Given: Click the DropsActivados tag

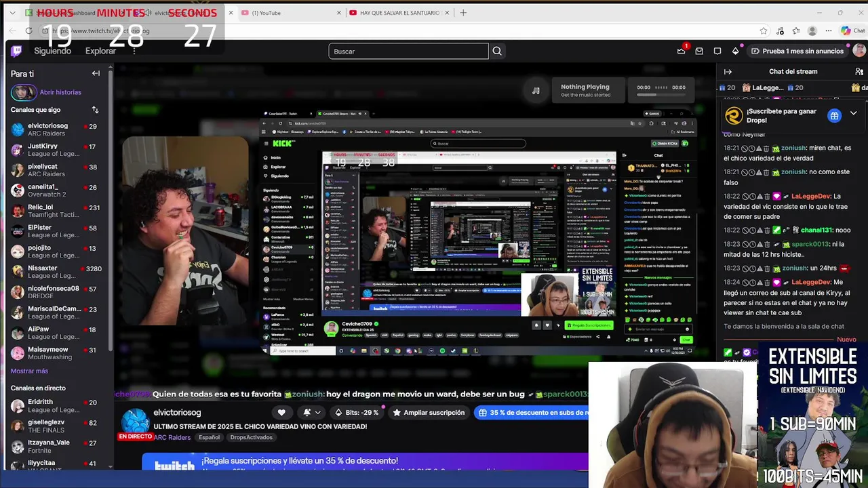Looking at the screenshot, I should pos(251,437).
